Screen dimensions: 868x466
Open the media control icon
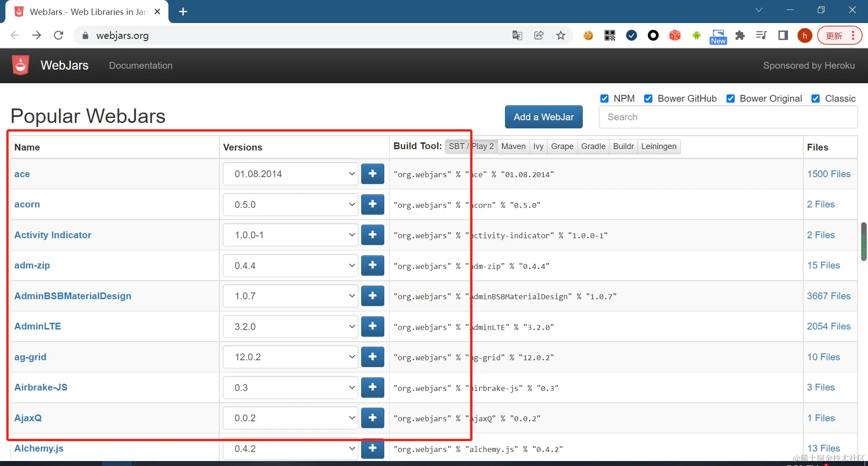click(x=761, y=35)
